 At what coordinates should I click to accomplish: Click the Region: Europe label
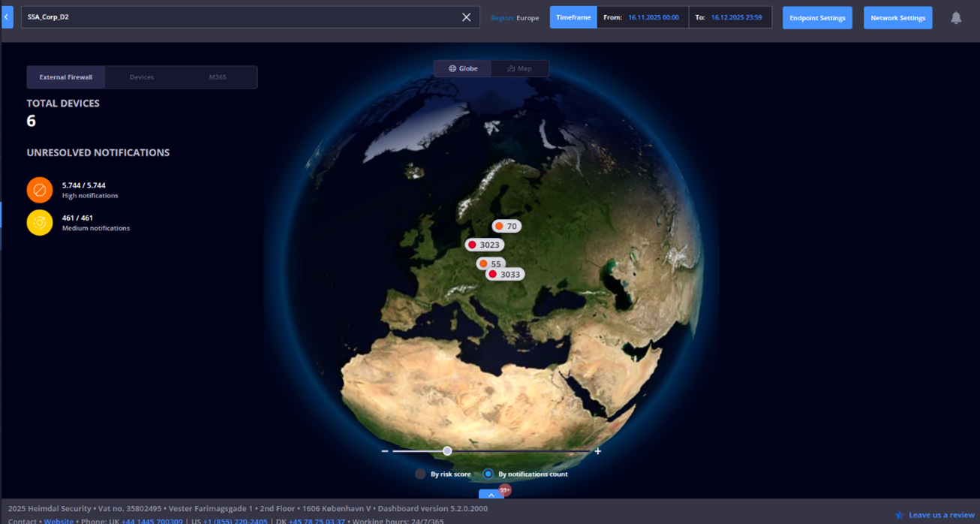click(x=515, y=18)
